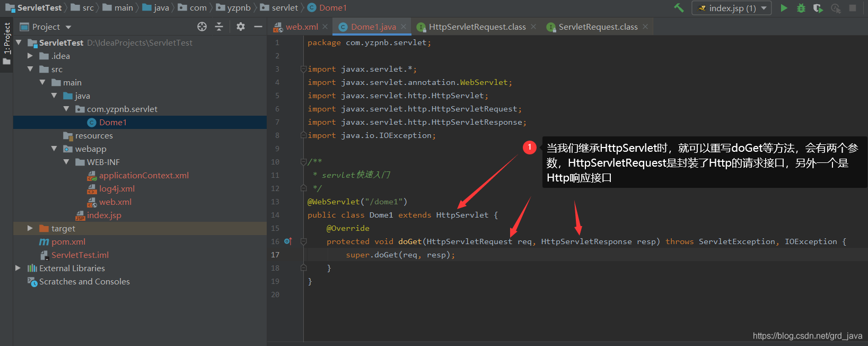
Task: Open the Project view mode dropdown
Action: [68, 27]
